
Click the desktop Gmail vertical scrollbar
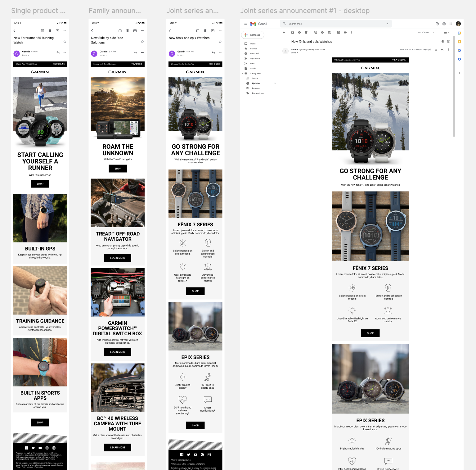(454, 86)
